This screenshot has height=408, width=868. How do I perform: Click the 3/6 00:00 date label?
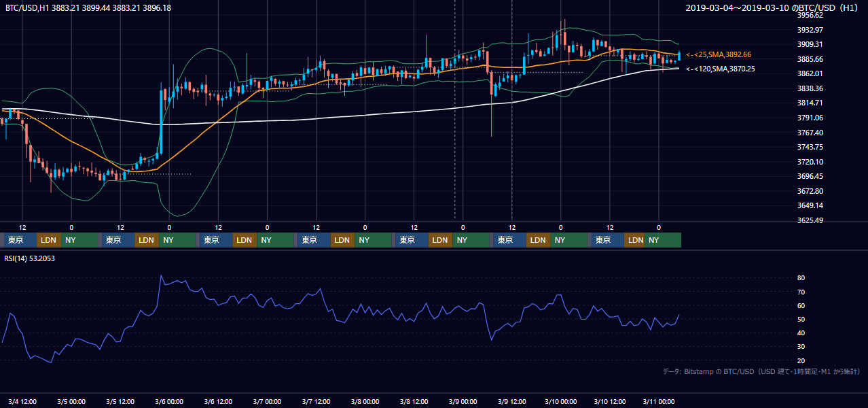tap(169, 401)
